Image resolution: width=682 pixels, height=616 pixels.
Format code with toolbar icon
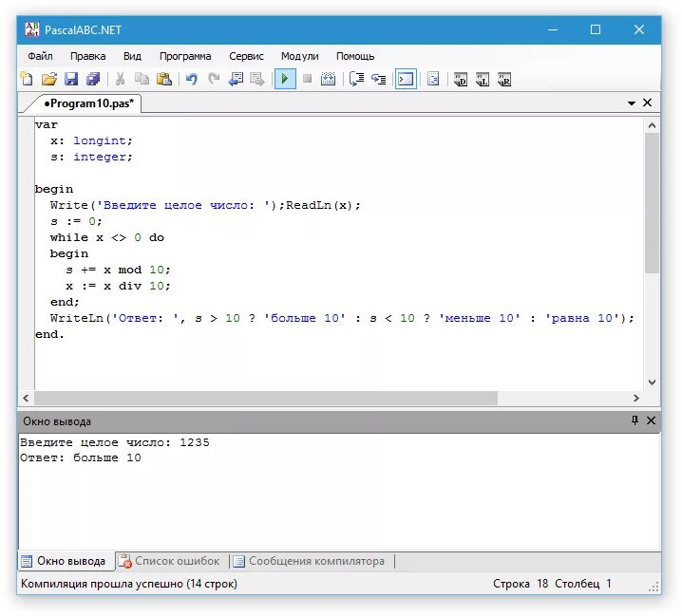(433, 79)
